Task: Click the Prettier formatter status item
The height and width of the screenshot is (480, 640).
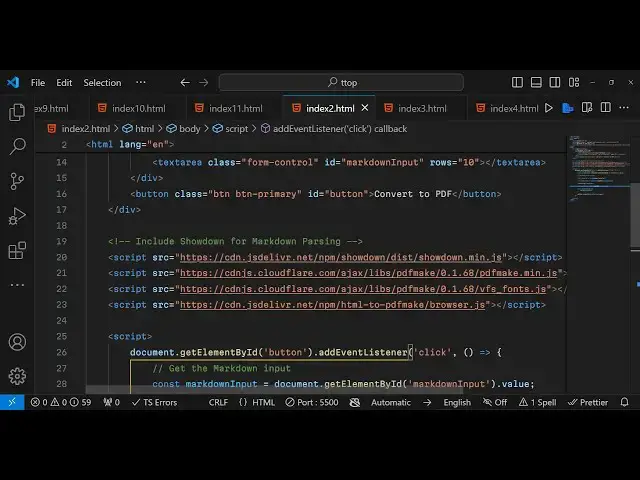Action: pos(588,402)
